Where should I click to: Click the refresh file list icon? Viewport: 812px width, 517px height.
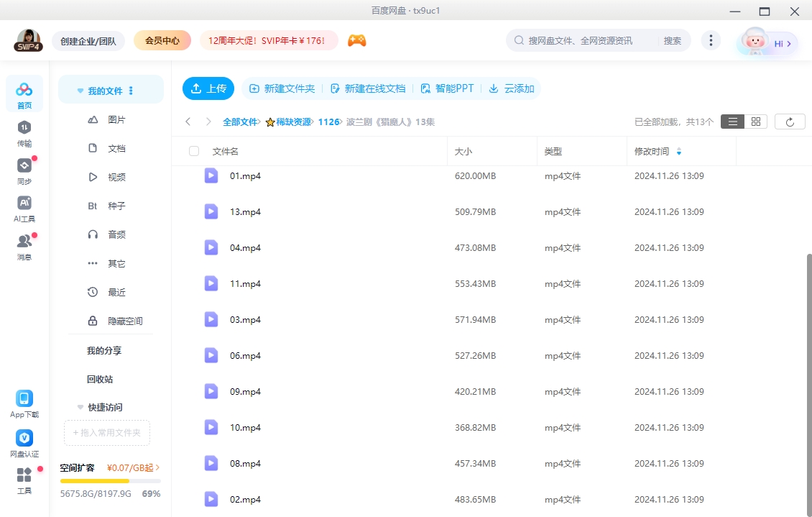point(790,122)
